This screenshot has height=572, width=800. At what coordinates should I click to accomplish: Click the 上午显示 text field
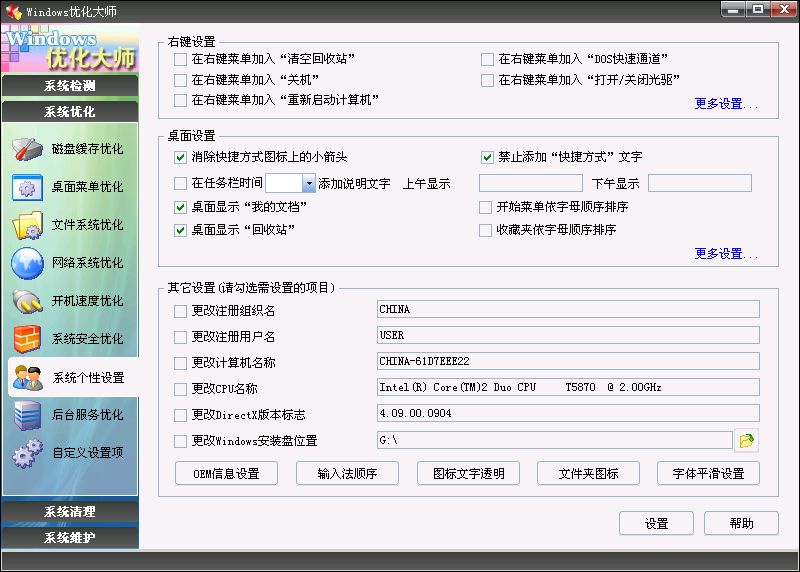531,183
